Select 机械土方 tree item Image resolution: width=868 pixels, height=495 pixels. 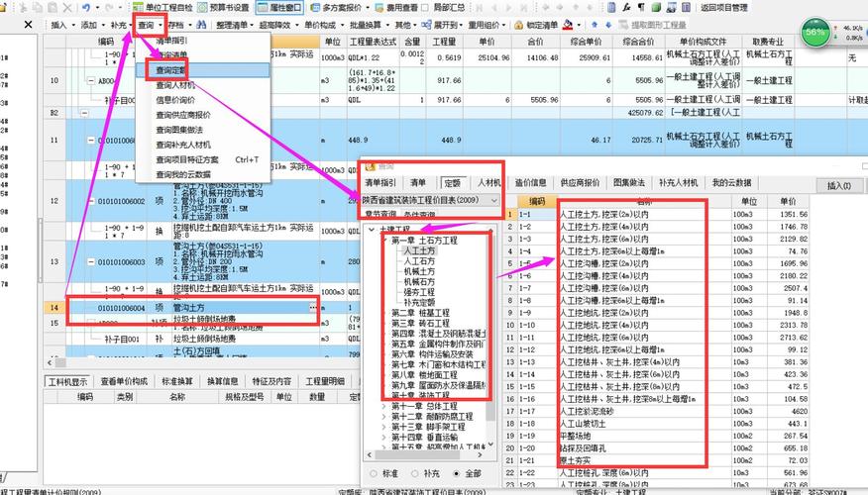[x=419, y=271]
